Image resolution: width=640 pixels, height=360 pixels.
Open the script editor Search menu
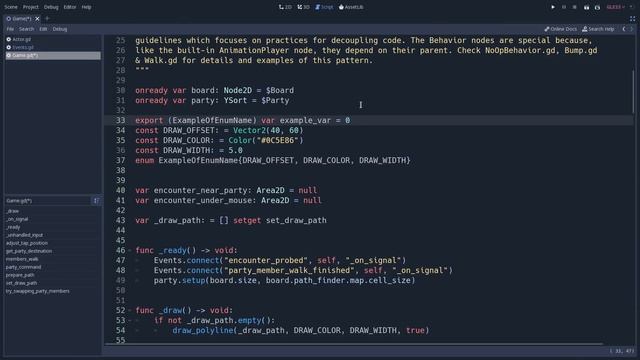coord(27,29)
